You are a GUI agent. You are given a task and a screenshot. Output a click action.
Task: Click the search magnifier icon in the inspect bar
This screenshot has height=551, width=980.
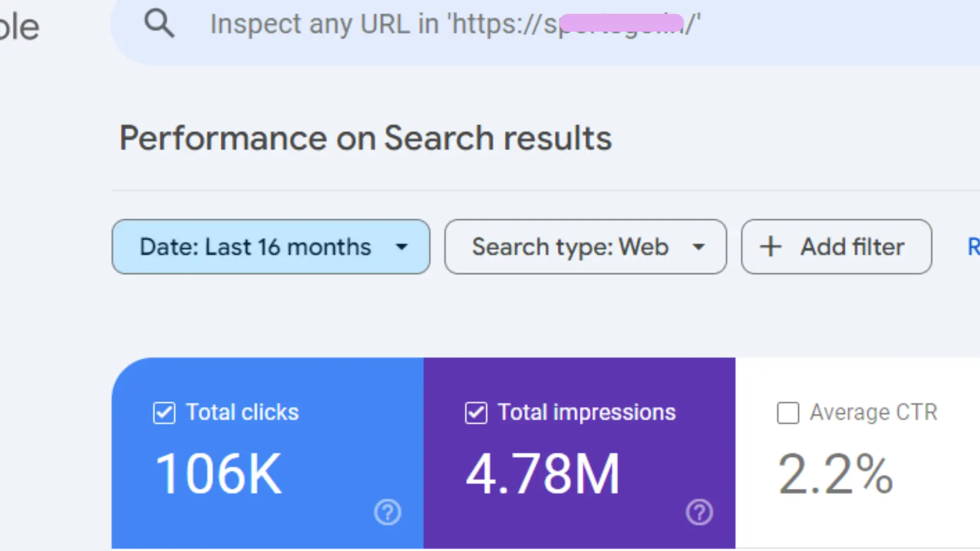pyautogui.click(x=159, y=22)
